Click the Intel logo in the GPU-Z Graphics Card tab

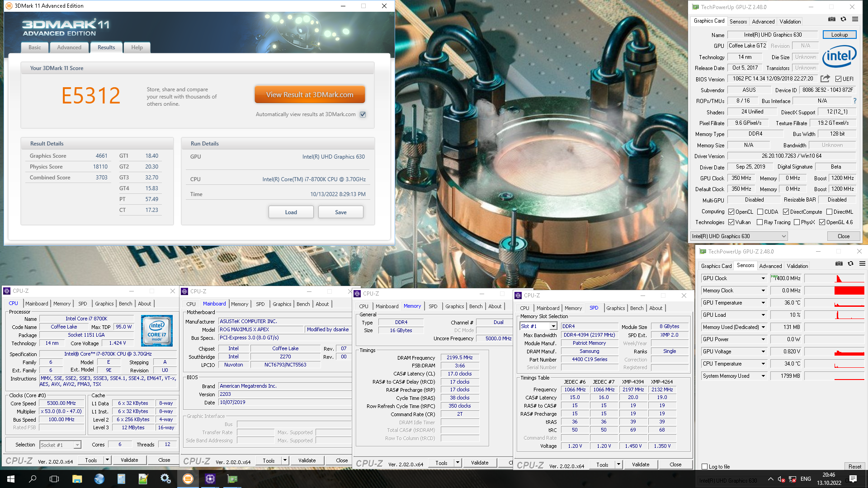(840, 56)
